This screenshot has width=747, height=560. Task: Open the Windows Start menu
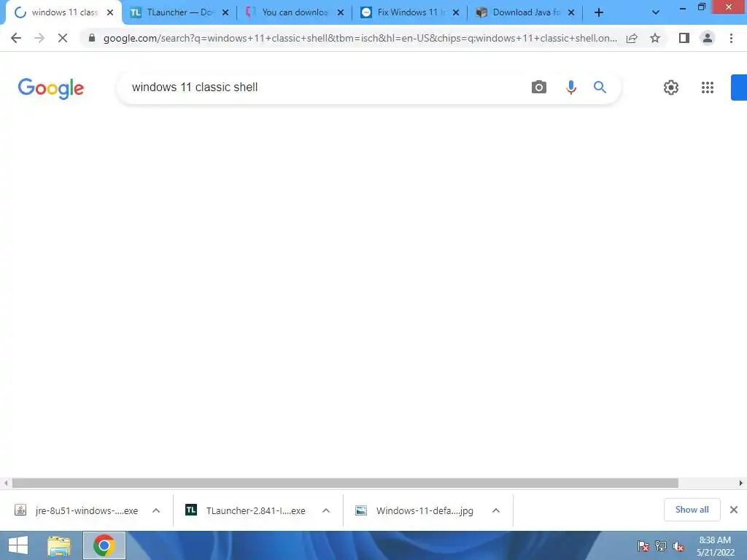coord(18,545)
